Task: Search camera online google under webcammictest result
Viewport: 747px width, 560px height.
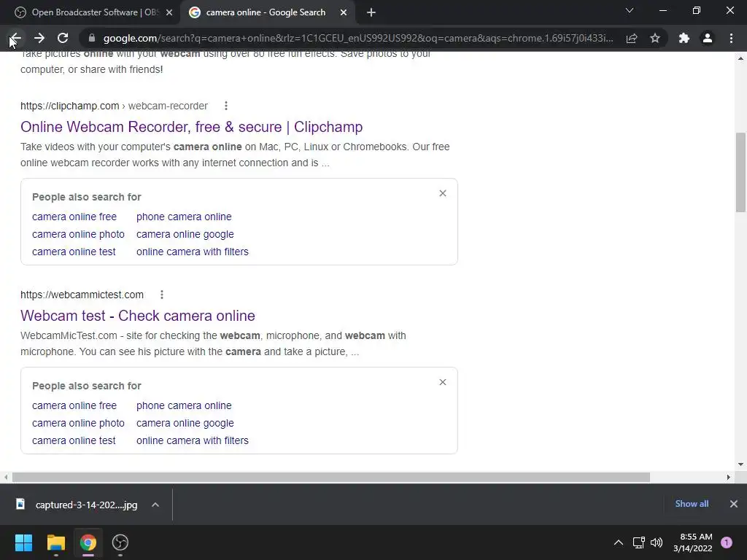Action: 185,424
